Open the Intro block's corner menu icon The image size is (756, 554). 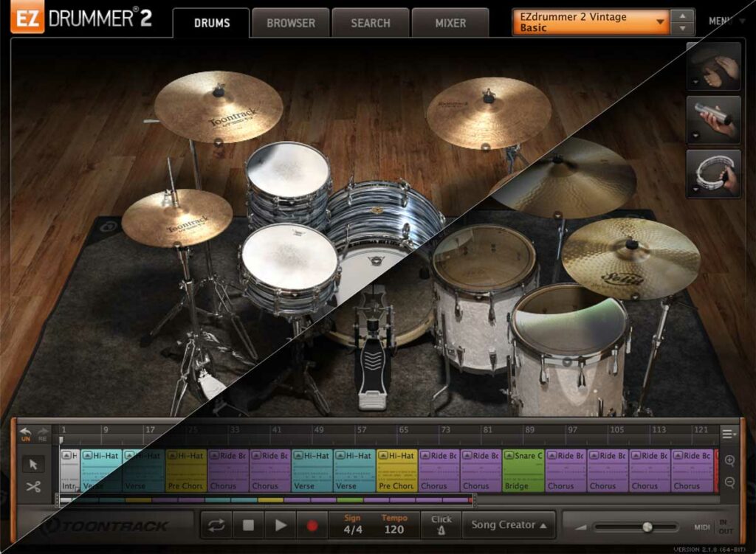coord(66,455)
